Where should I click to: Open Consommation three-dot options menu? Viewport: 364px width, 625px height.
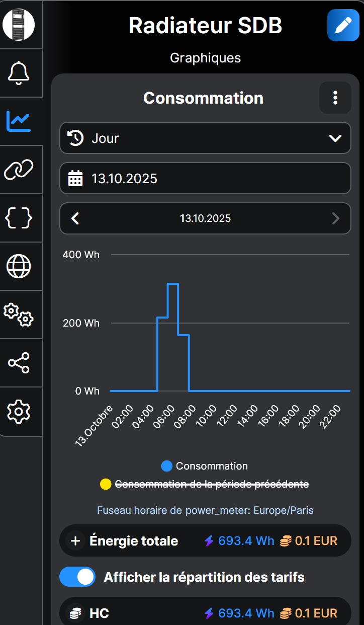335,98
